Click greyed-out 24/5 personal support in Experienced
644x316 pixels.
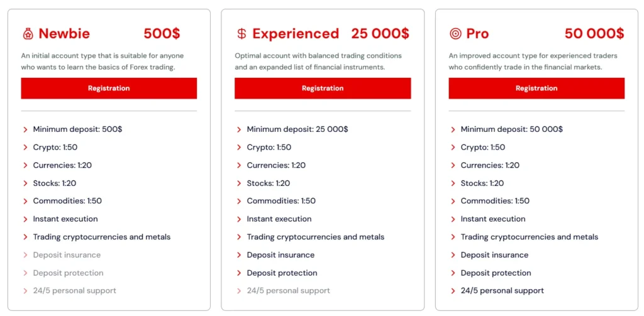point(288,291)
